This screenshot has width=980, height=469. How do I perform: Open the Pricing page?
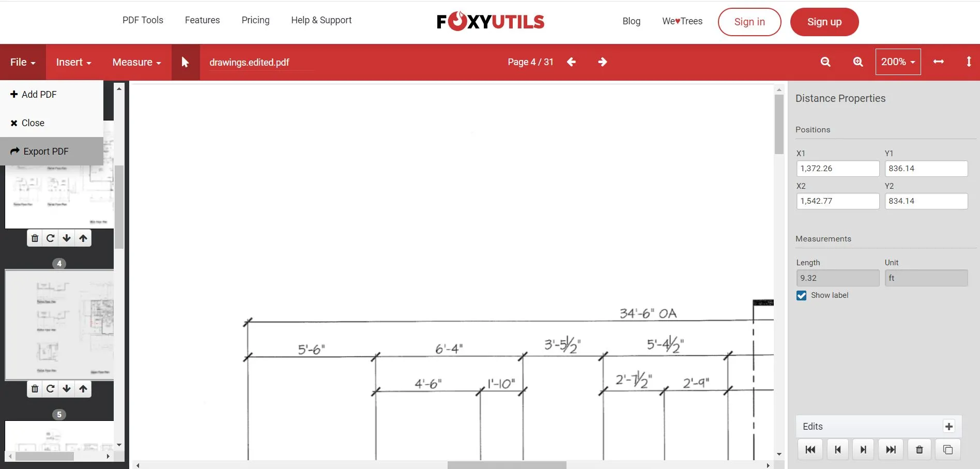point(255,20)
